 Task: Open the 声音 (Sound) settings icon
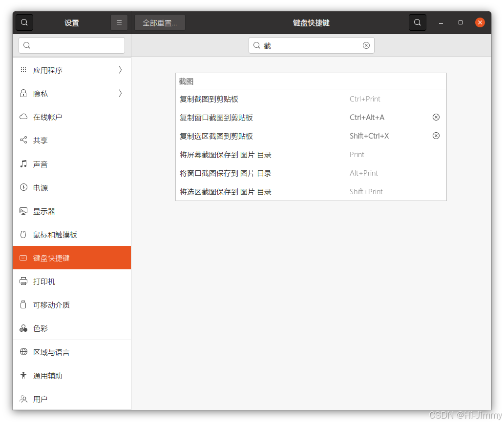point(23,164)
